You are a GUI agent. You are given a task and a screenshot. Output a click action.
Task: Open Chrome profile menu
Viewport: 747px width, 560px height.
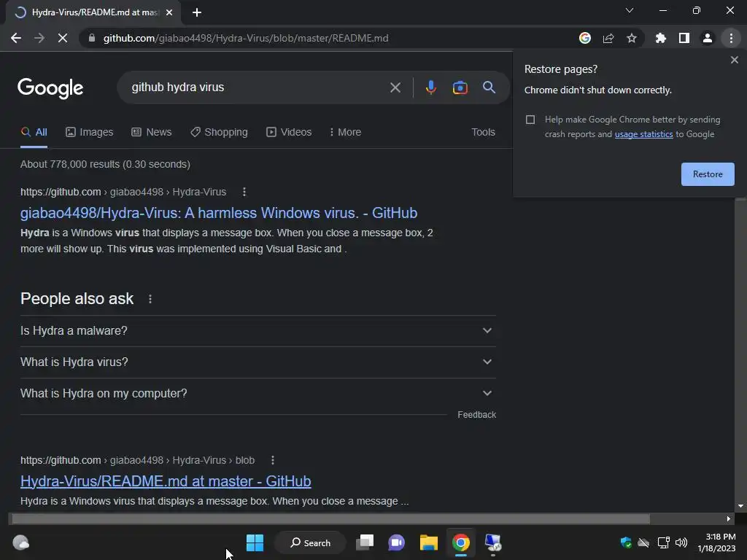708,38
